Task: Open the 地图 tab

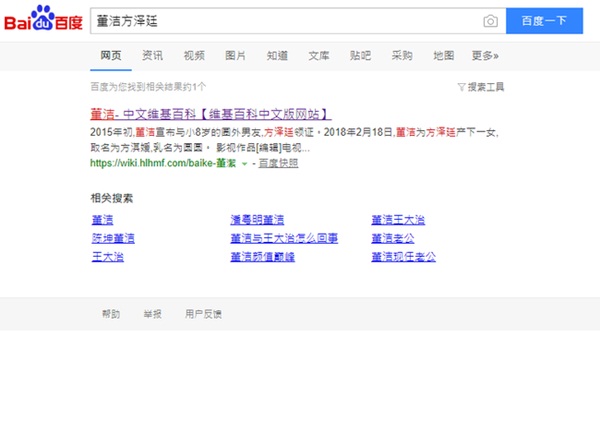Action: pyautogui.click(x=443, y=56)
